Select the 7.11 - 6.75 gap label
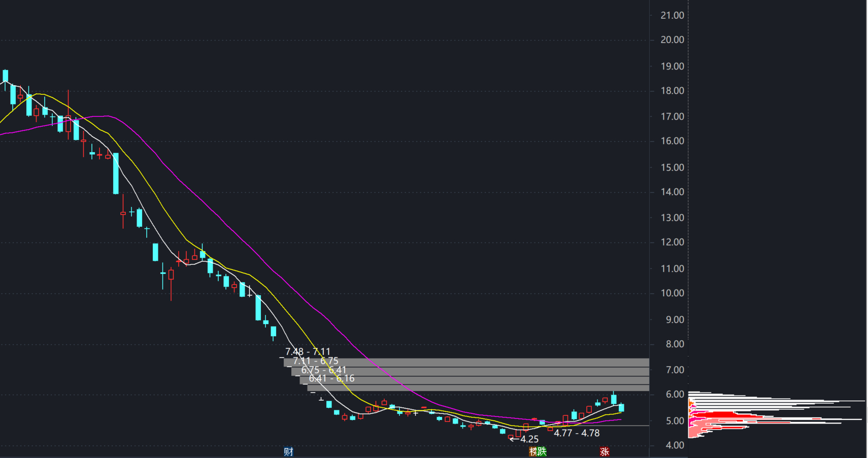Viewport: 868px width, 458px height. pos(316,361)
